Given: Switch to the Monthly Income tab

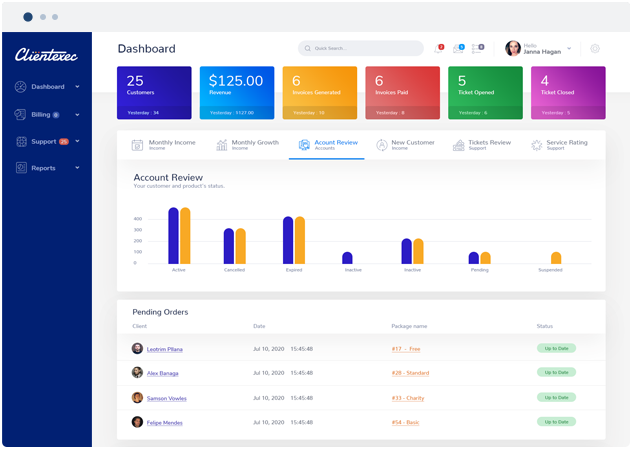Looking at the screenshot, I should pyautogui.click(x=164, y=145).
